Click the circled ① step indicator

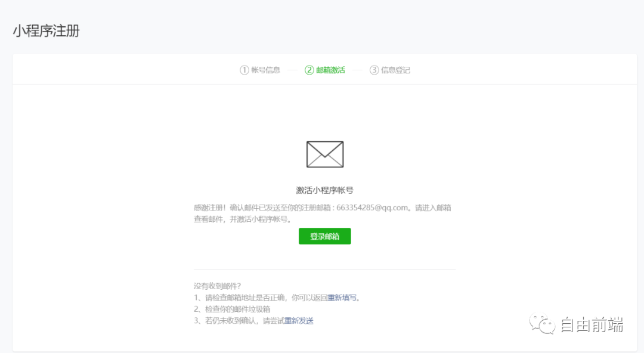tap(244, 70)
